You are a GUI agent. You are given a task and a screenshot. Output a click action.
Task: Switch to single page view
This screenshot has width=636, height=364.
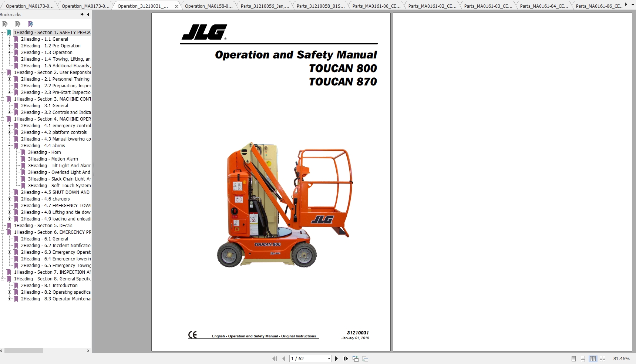pyautogui.click(x=573, y=358)
